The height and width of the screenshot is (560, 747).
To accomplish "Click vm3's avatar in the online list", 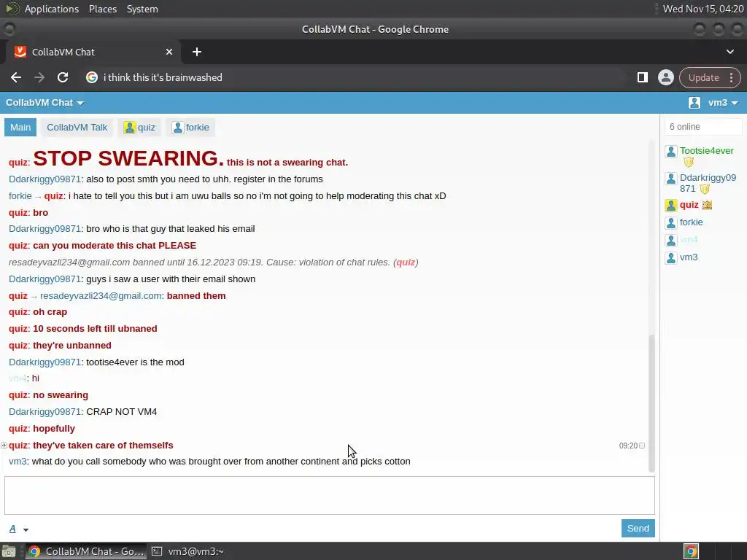I will click(x=671, y=258).
